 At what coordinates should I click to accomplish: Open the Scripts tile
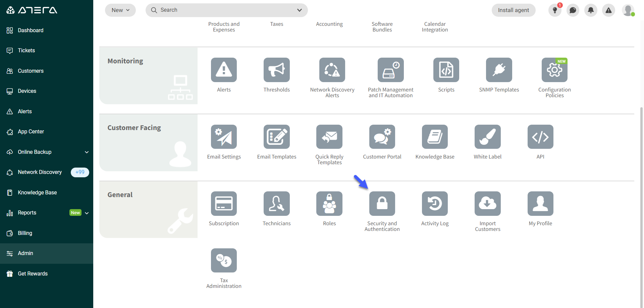tap(446, 70)
